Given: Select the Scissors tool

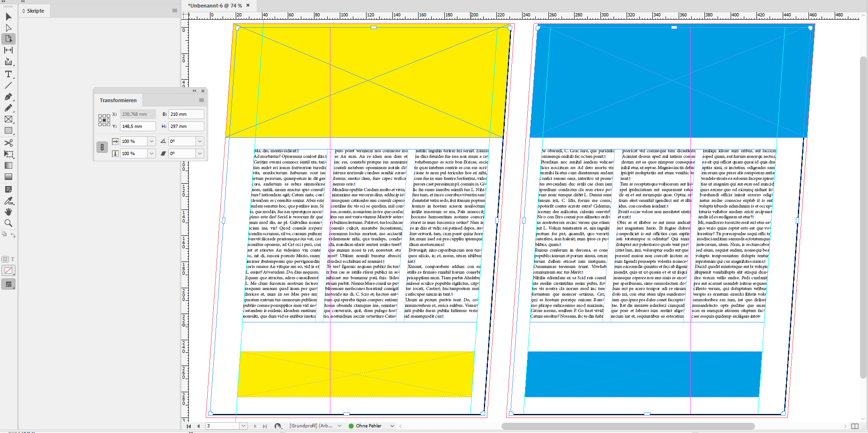Looking at the screenshot, I should click(8, 143).
